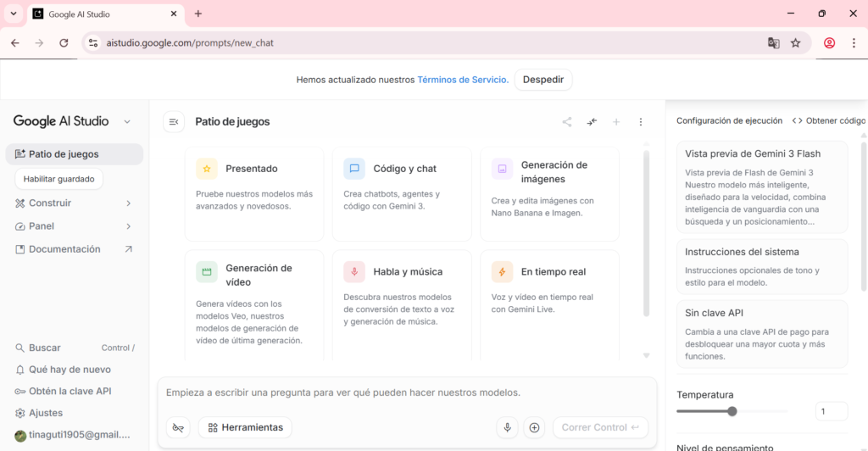Viewport: 868px width, 451px height.
Task: Click the Chrome profile avatar icon
Action: [x=829, y=43]
